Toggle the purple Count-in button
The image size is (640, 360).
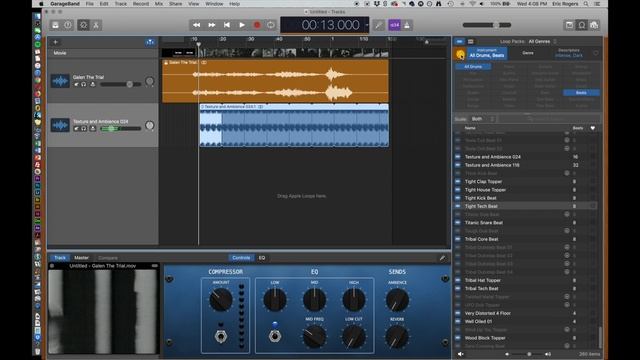(x=394, y=25)
